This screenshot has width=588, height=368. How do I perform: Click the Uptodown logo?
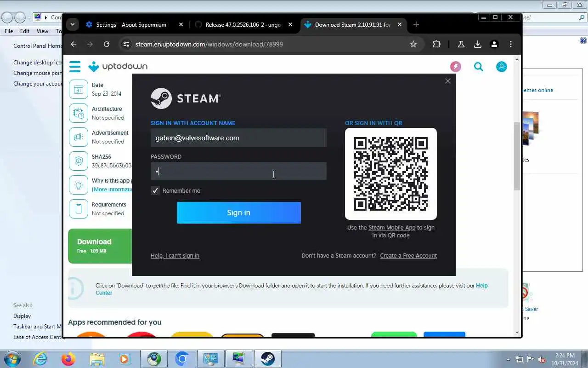(x=118, y=67)
